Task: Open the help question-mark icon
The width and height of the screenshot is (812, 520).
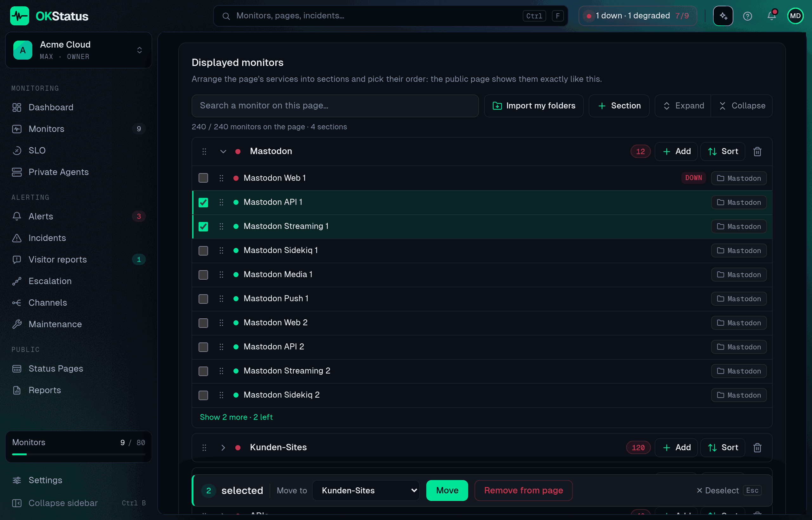Action: (x=748, y=16)
